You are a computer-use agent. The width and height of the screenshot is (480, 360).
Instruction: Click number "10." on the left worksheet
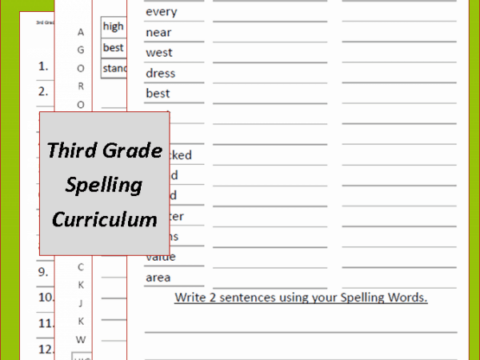coord(46,297)
